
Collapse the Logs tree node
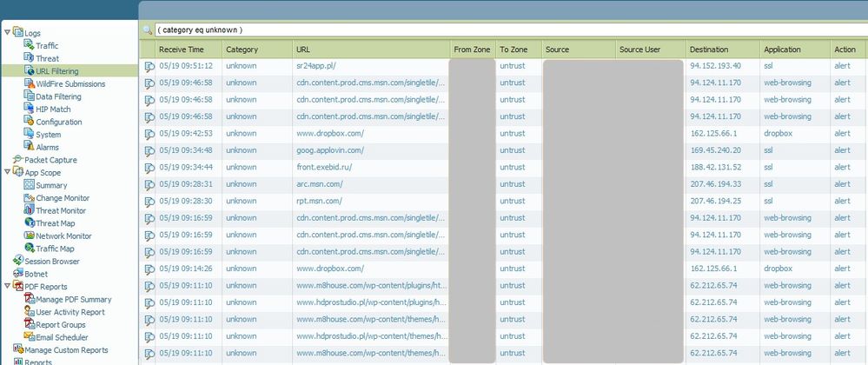7,33
